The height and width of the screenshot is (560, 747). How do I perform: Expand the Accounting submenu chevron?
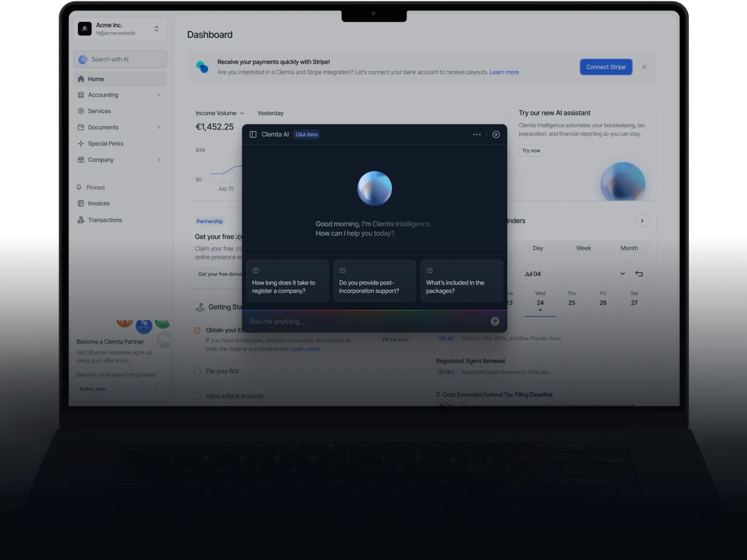(159, 95)
